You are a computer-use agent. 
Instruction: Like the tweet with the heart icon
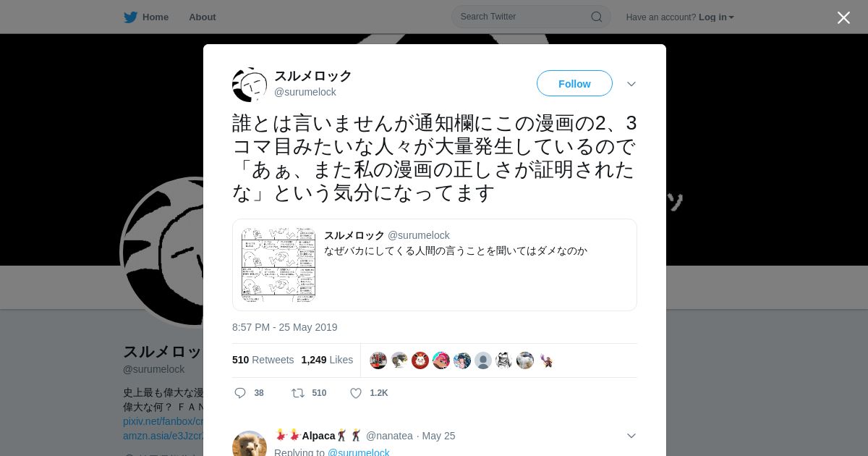tap(356, 393)
